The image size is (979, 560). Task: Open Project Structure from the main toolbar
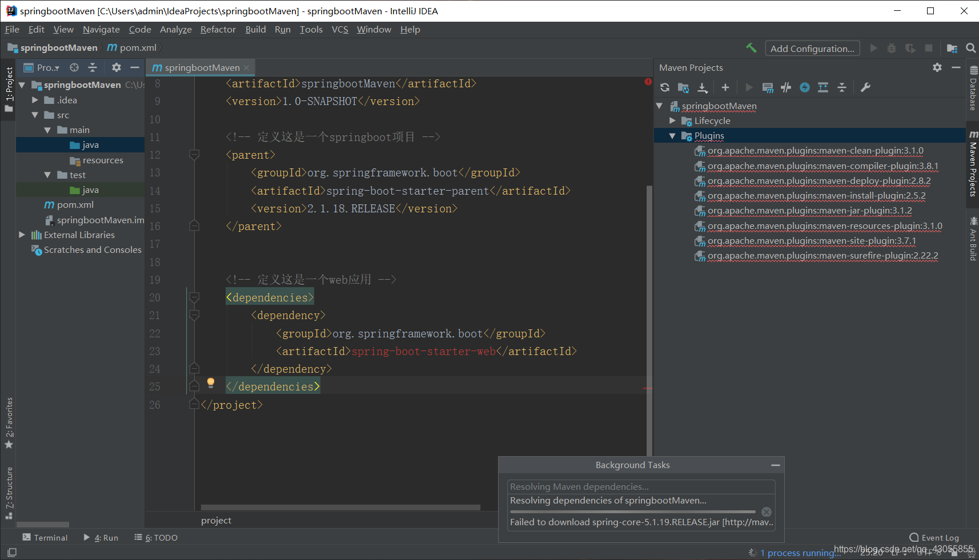pos(952,49)
